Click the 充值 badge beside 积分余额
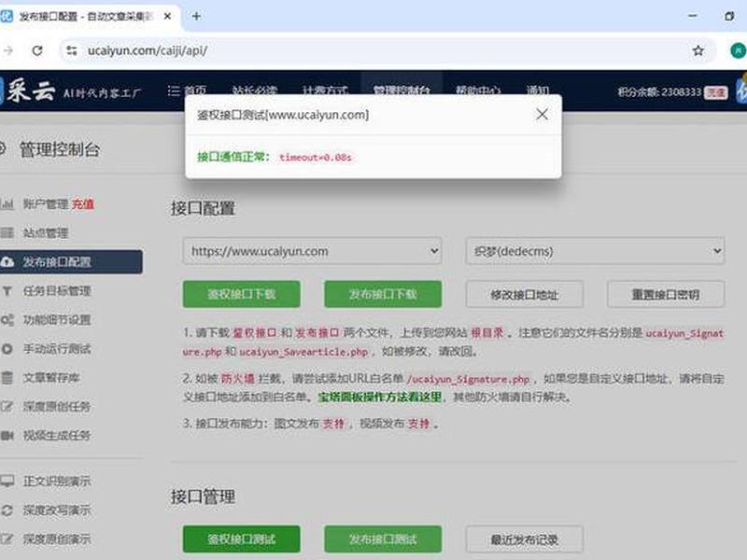 [716, 92]
